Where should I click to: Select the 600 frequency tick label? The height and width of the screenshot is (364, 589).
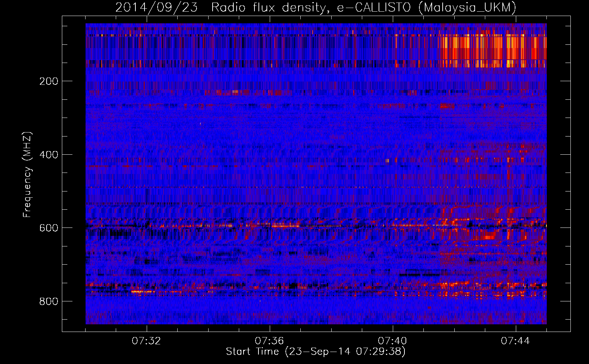tap(48, 228)
